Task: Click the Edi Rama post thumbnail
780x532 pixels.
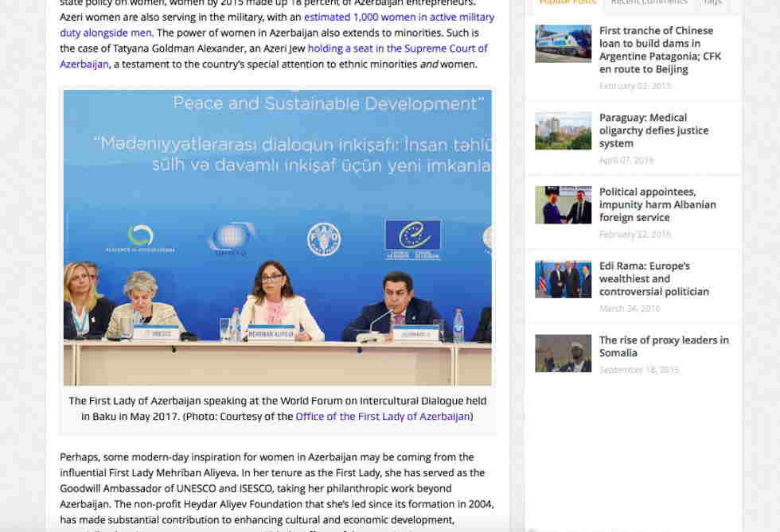Action: coord(563,279)
